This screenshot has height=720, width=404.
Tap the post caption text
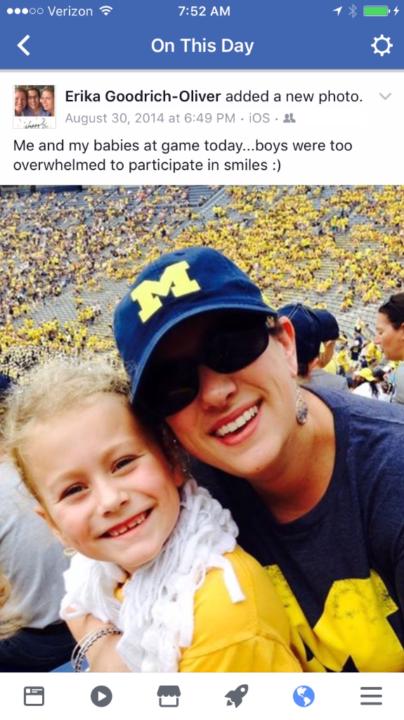click(183, 155)
